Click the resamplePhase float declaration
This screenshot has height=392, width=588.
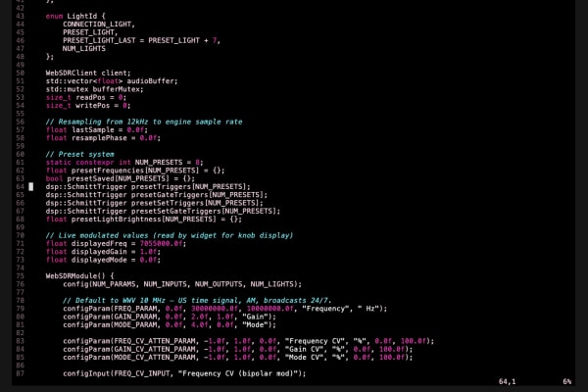tap(103, 138)
